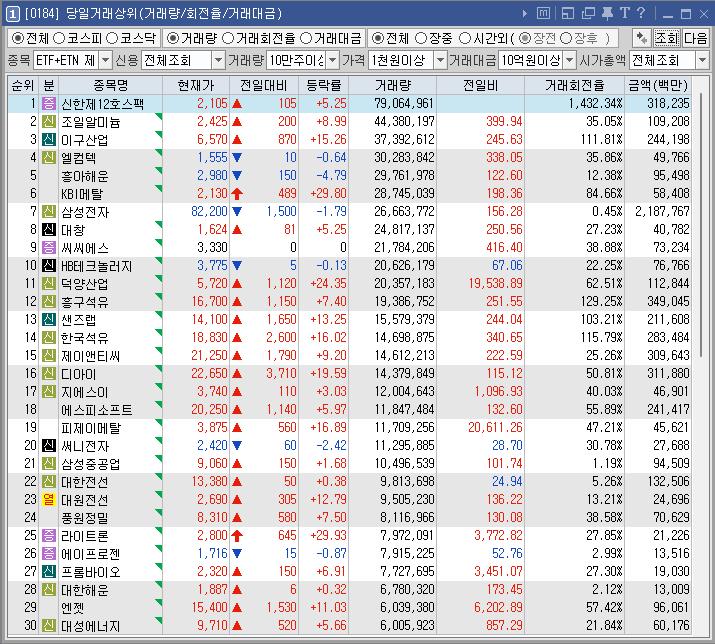Viewport: 715px width, 644px height.
Task: Click the black 신 badge next to HB테크놀러지
Action: tap(49, 265)
